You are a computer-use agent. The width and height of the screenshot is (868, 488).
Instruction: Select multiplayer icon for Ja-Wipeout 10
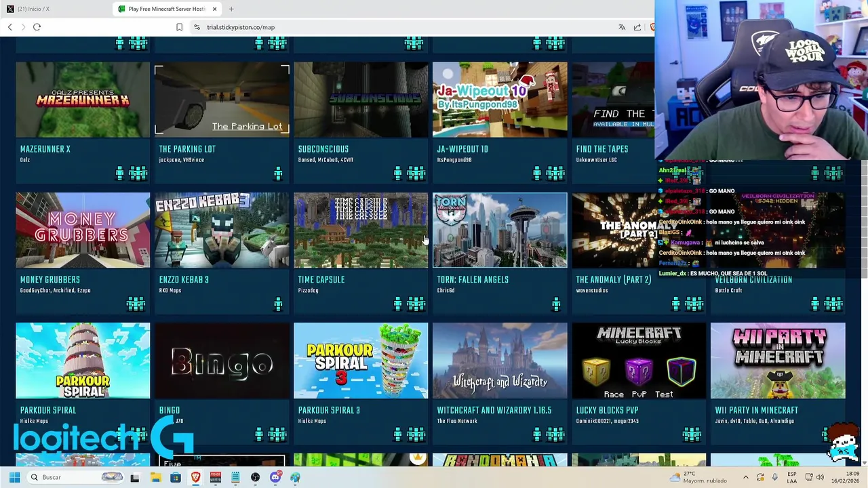click(555, 174)
